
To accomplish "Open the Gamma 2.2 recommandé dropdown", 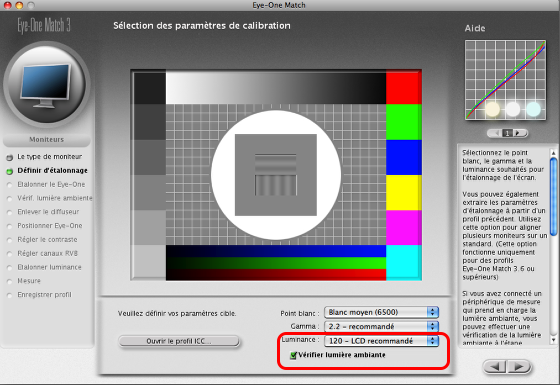I will coord(381,326).
